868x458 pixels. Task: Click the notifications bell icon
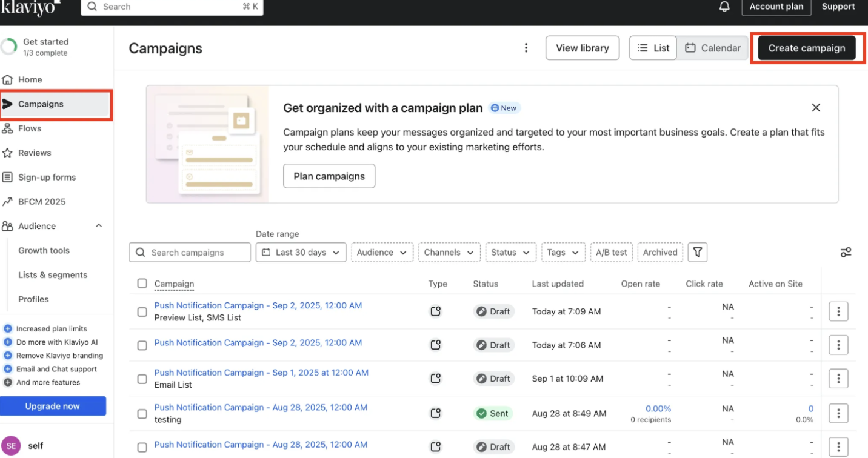724,7
